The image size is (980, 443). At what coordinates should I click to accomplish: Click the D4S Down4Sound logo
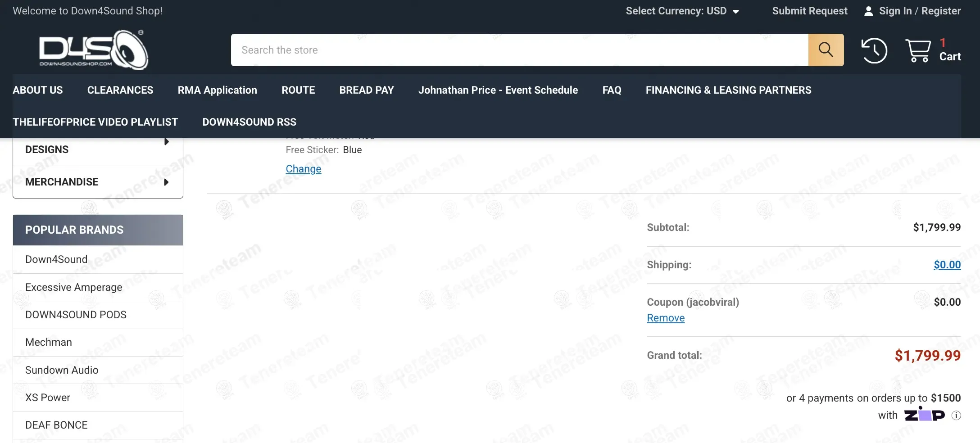coord(94,50)
